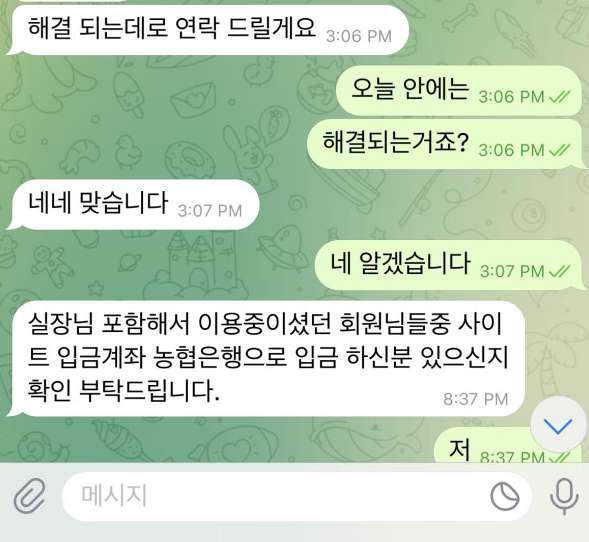Tap the microphone voice message icon
The height and width of the screenshot is (542, 589).
coord(564,496)
